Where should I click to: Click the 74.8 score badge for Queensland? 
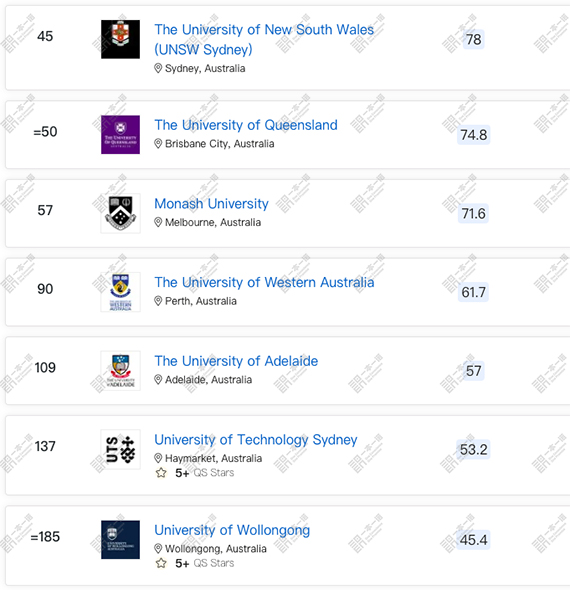474,135
